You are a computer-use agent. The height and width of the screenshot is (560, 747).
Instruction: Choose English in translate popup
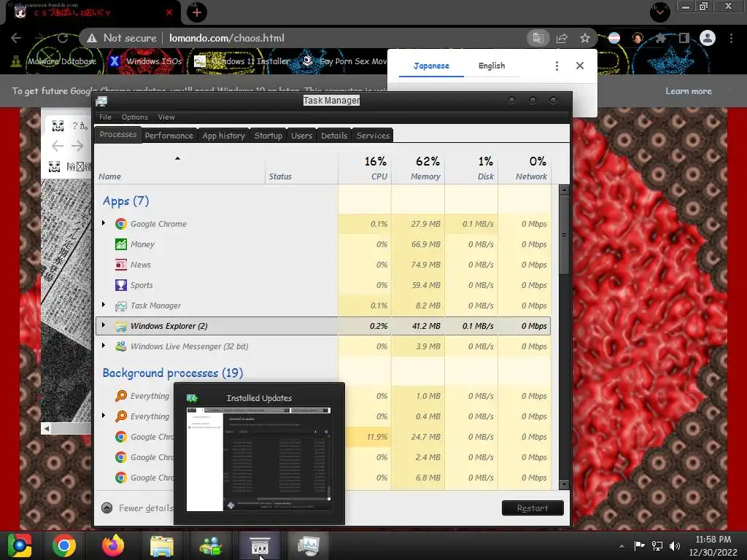pyautogui.click(x=492, y=66)
